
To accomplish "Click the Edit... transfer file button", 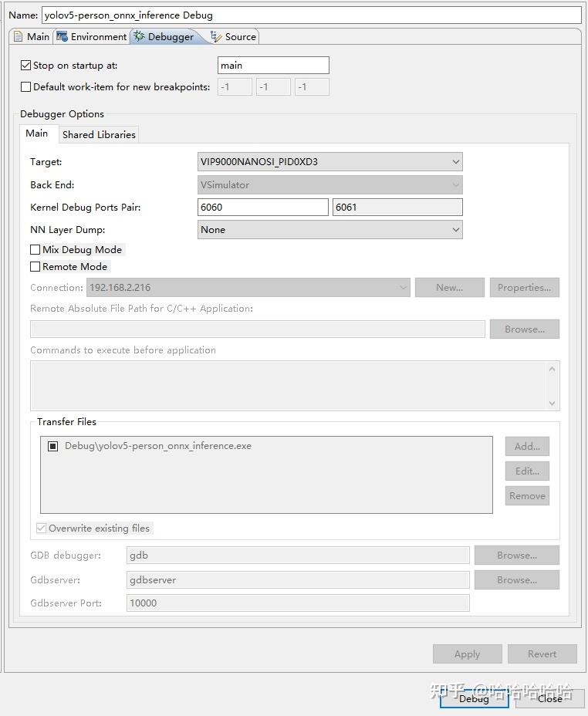I will [x=527, y=471].
